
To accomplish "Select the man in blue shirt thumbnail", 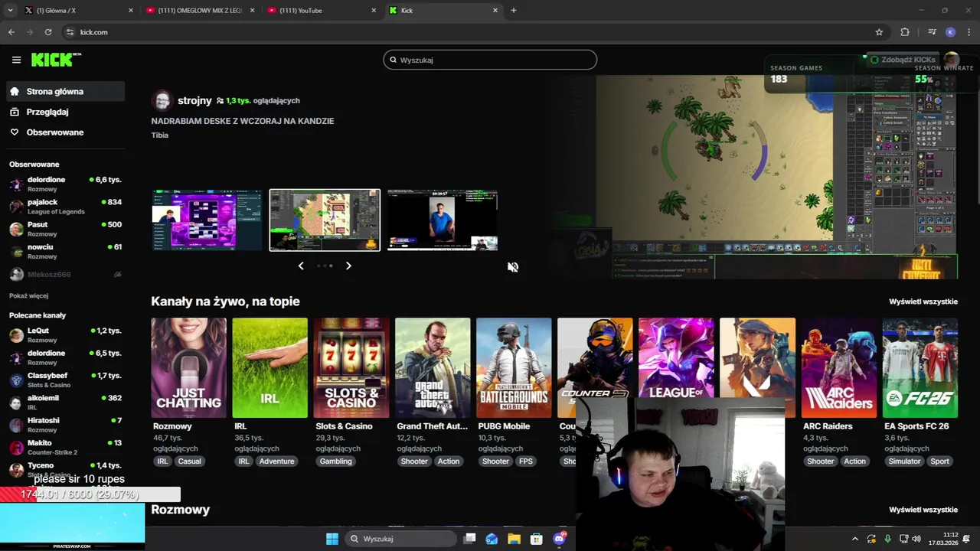I will tap(443, 220).
